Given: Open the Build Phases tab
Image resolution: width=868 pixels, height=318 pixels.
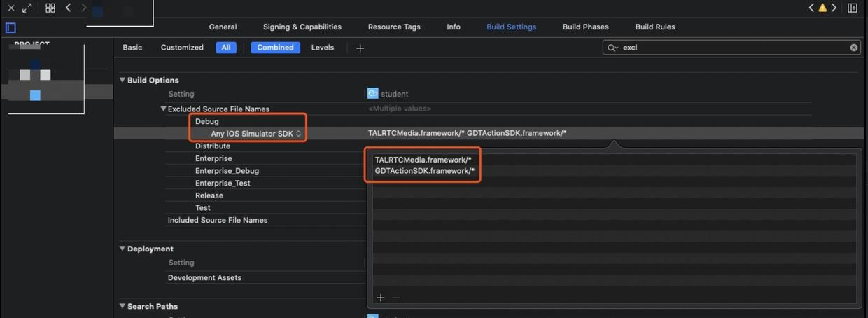Looking at the screenshot, I should click(586, 27).
